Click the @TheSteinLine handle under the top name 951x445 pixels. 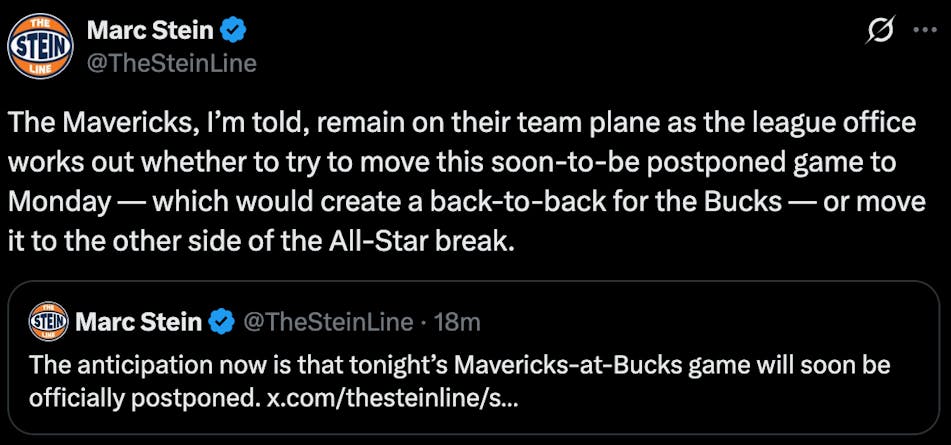171,63
